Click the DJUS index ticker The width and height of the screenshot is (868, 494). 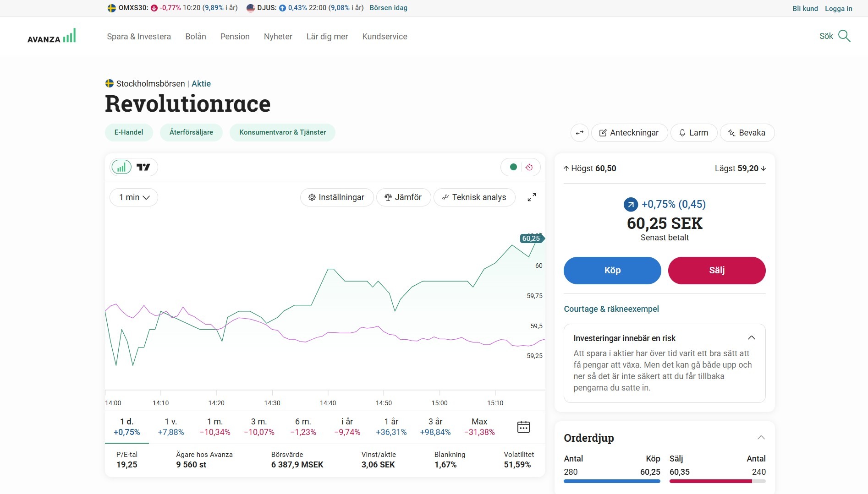(x=305, y=8)
